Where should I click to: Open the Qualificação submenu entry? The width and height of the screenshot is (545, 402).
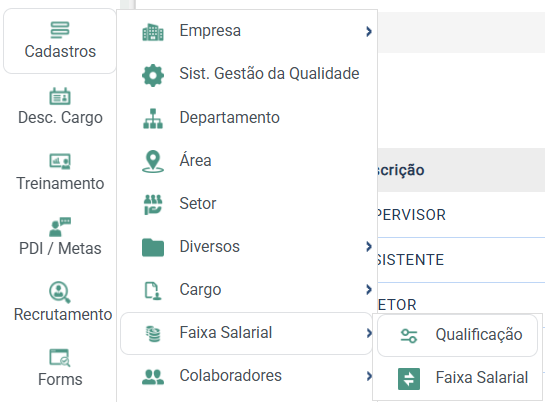pyautogui.click(x=457, y=335)
